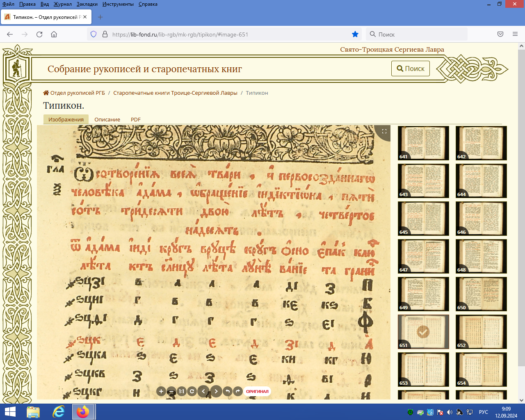
Task: Open the Журнал menu
Action: tap(62, 4)
